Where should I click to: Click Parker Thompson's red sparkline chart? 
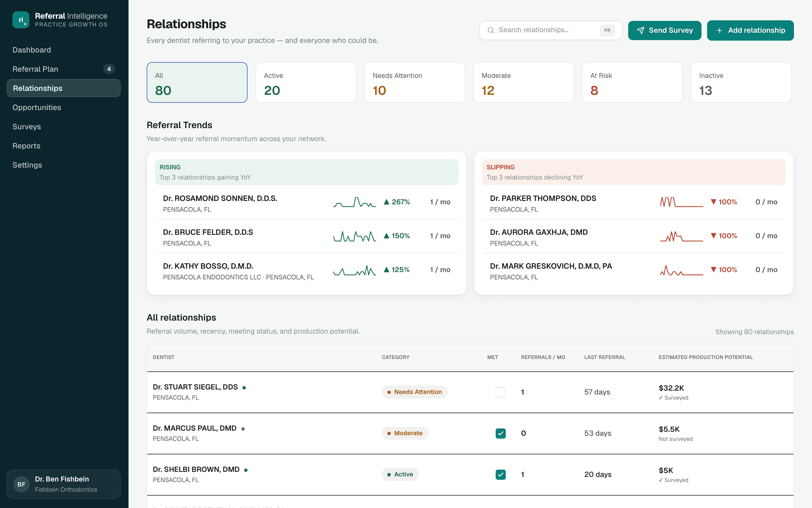tap(681, 202)
